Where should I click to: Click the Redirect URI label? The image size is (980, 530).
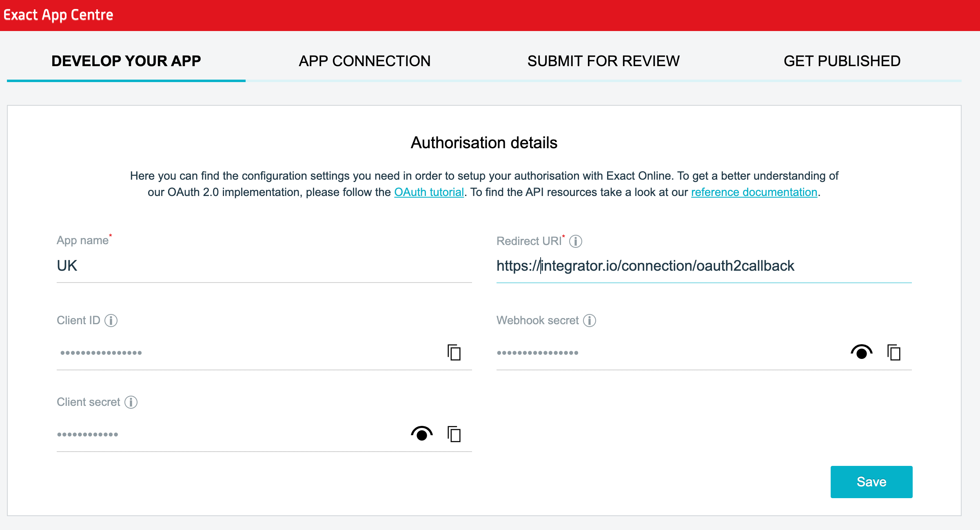coord(529,241)
